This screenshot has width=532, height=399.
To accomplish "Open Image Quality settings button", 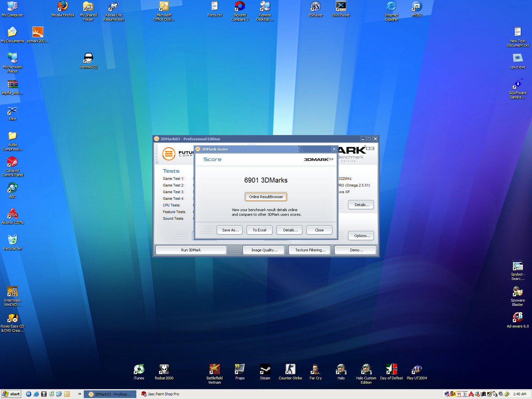I will pyautogui.click(x=264, y=250).
